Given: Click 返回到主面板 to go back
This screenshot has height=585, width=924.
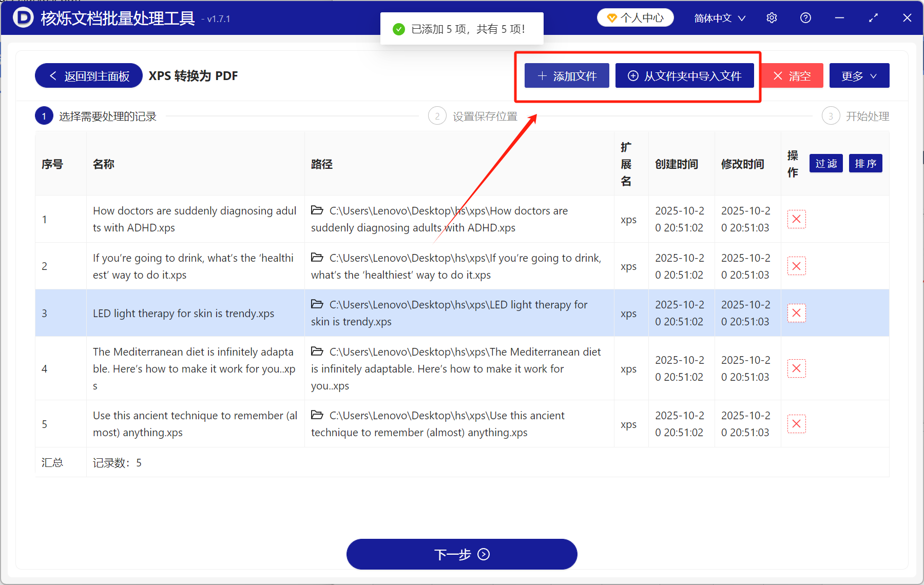Looking at the screenshot, I should coord(88,75).
